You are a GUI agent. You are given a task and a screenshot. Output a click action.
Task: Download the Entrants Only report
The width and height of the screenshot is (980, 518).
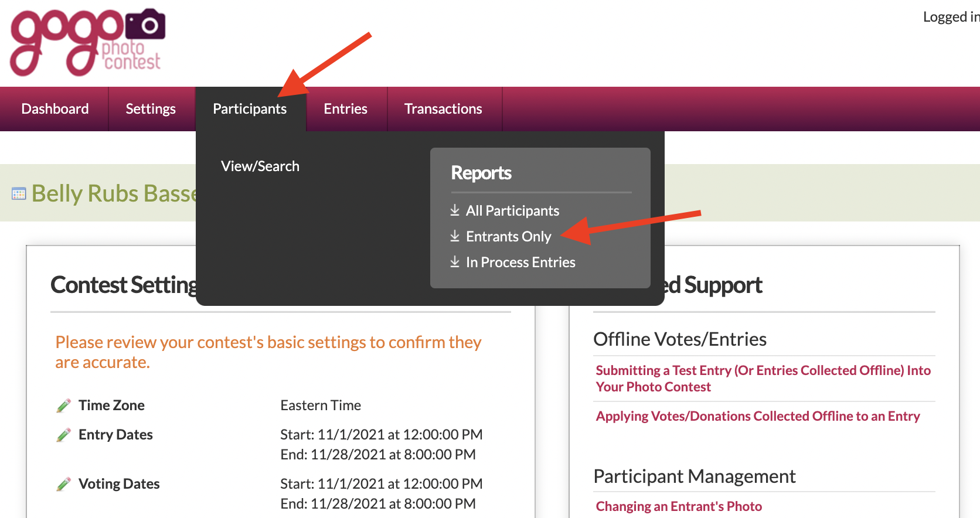508,236
